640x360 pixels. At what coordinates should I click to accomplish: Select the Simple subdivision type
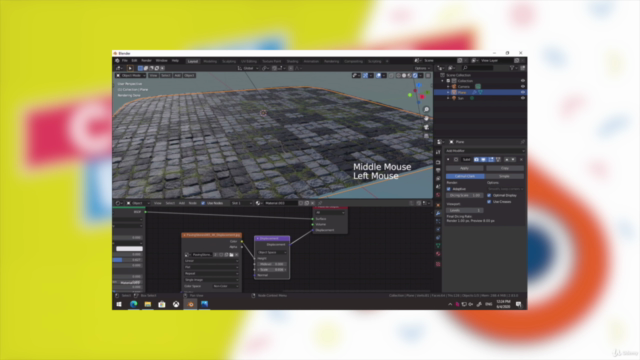[x=504, y=176]
